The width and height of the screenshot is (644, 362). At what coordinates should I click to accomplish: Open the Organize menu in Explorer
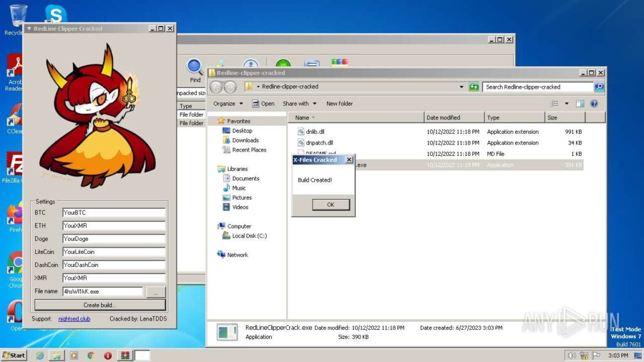click(228, 104)
